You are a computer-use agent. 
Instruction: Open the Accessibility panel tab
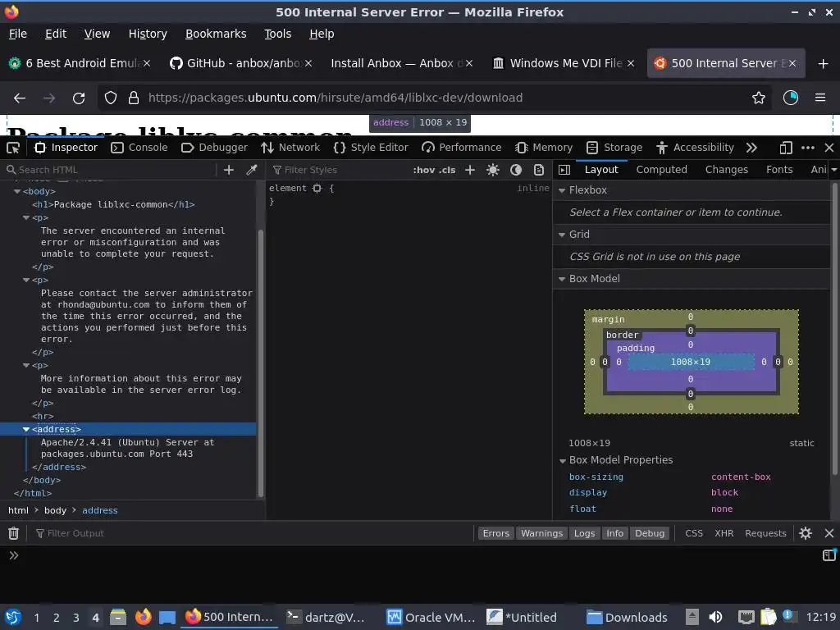696,148
